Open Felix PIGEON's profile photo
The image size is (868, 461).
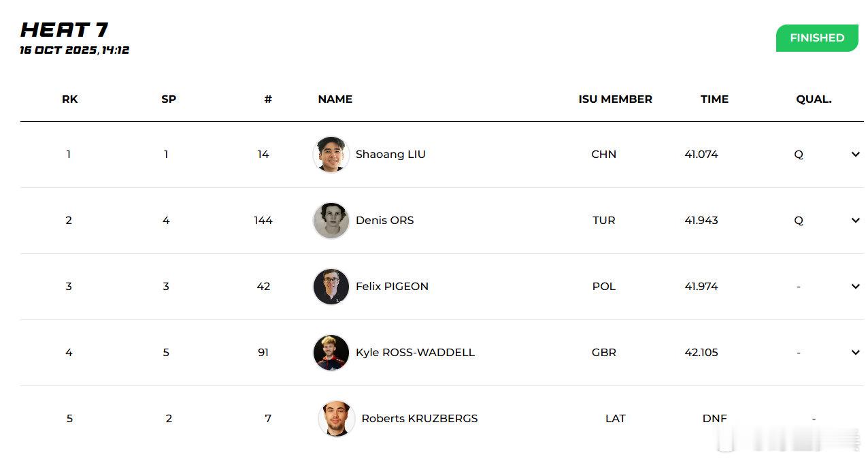[331, 287]
